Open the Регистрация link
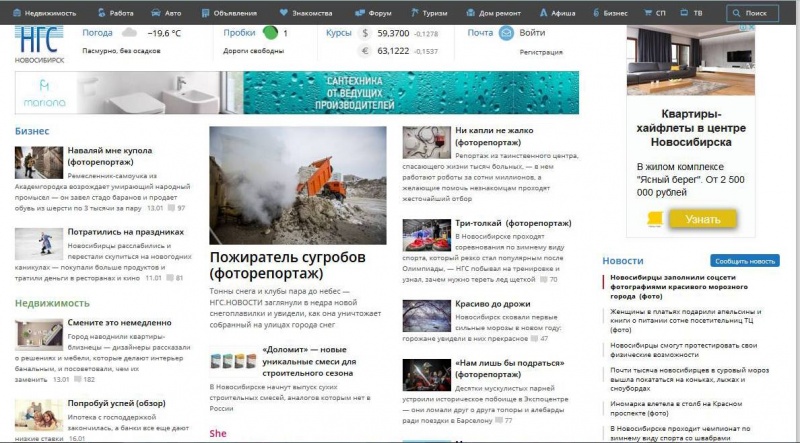Viewport: 800px width, 443px height. (x=541, y=50)
